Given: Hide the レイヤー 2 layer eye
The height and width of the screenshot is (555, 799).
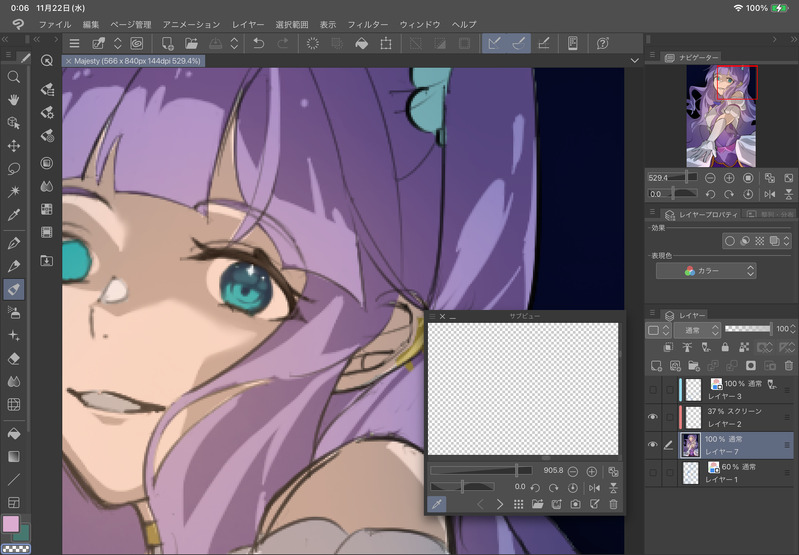Looking at the screenshot, I should 653,417.
